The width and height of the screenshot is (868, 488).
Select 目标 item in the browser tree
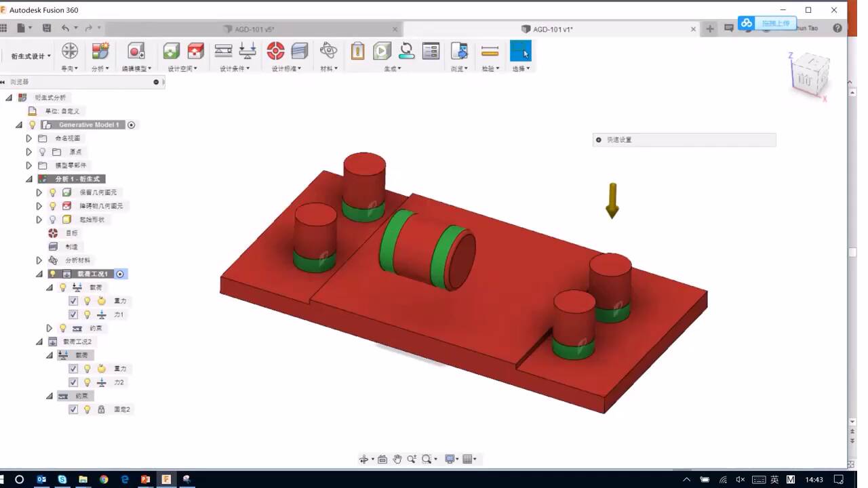71,233
